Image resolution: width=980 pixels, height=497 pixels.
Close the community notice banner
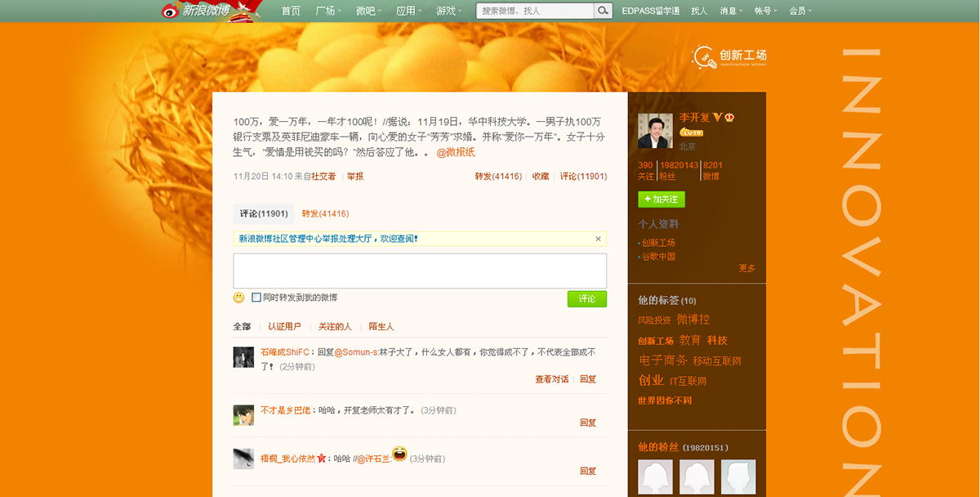598,239
